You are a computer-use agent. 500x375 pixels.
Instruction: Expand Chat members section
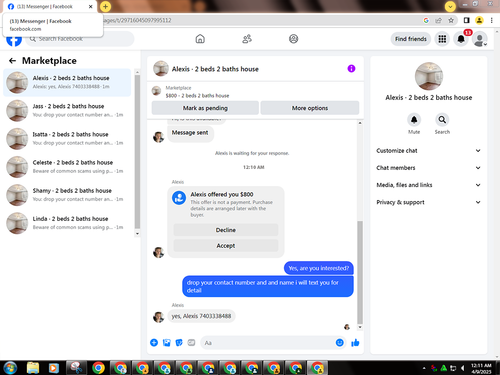point(429,168)
